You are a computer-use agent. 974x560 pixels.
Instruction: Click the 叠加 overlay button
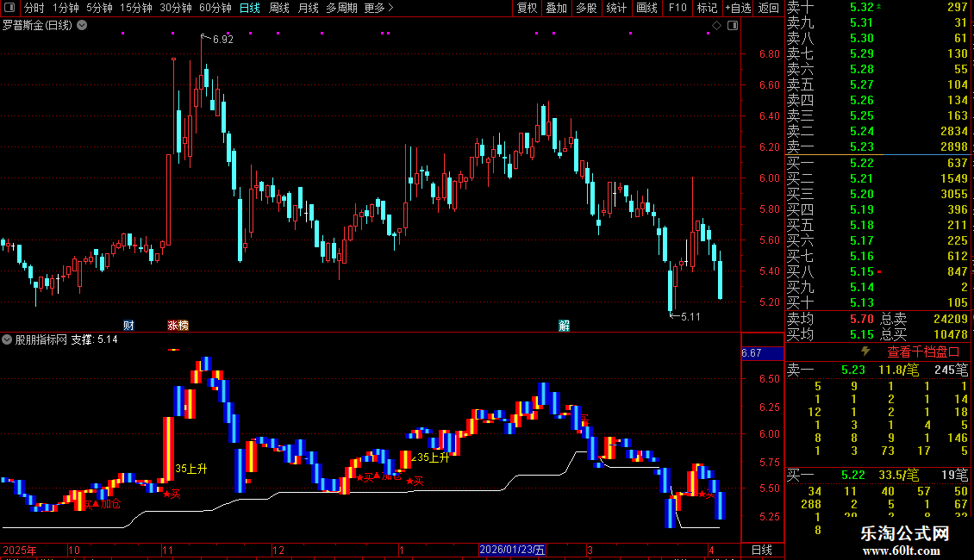(x=557, y=8)
